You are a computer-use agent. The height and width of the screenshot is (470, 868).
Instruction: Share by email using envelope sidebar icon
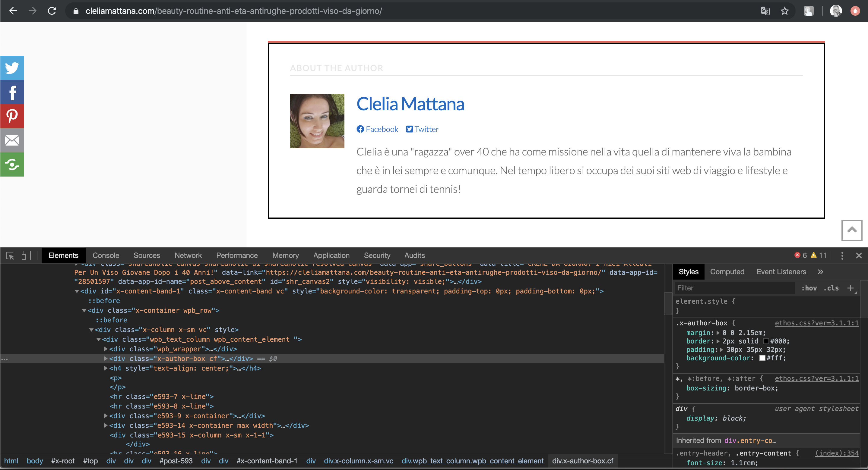[12, 140]
